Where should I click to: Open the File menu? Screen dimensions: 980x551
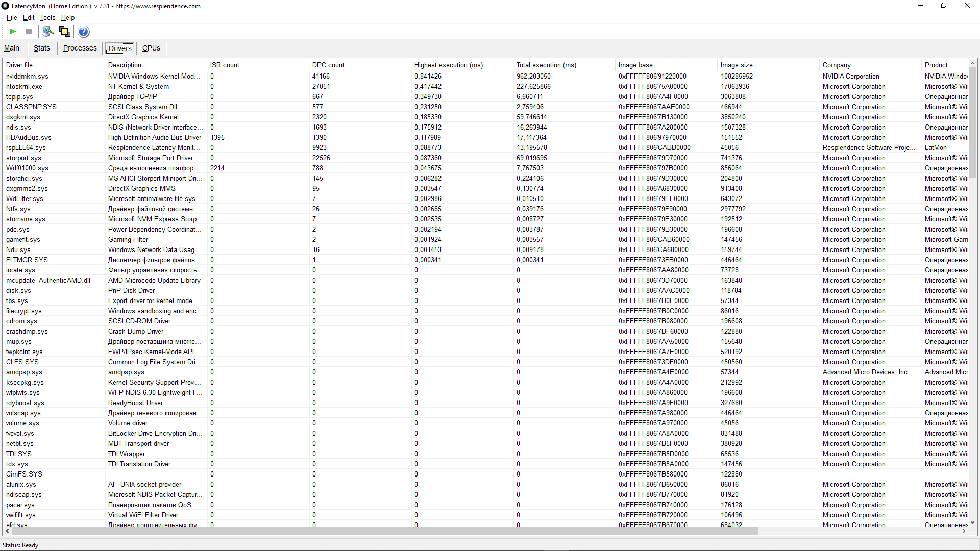(x=12, y=17)
